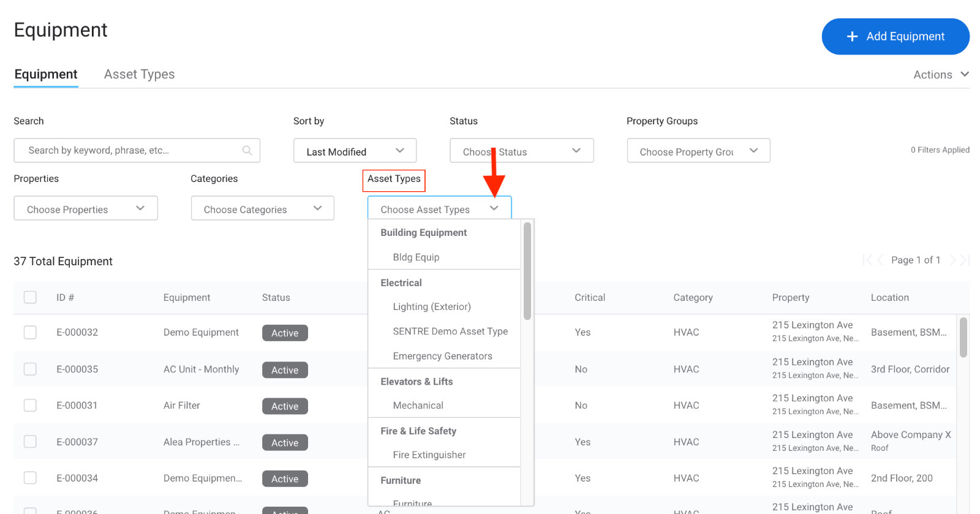The width and height of the screenshot is (980, 514).
Task: Go to next page chevron icon
Action: coord(952,260)
